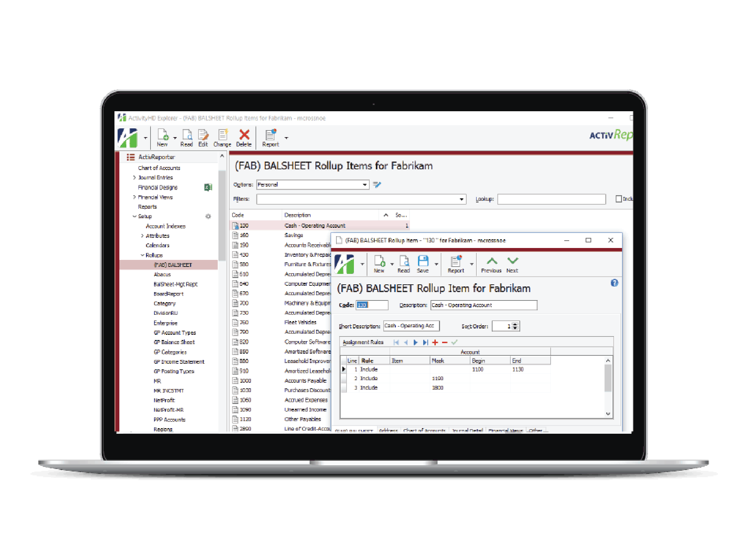Open the Save dropdown arrow in Rollup Item window
The width and height of the screenshot is (747, 560).
click(436, 264)
